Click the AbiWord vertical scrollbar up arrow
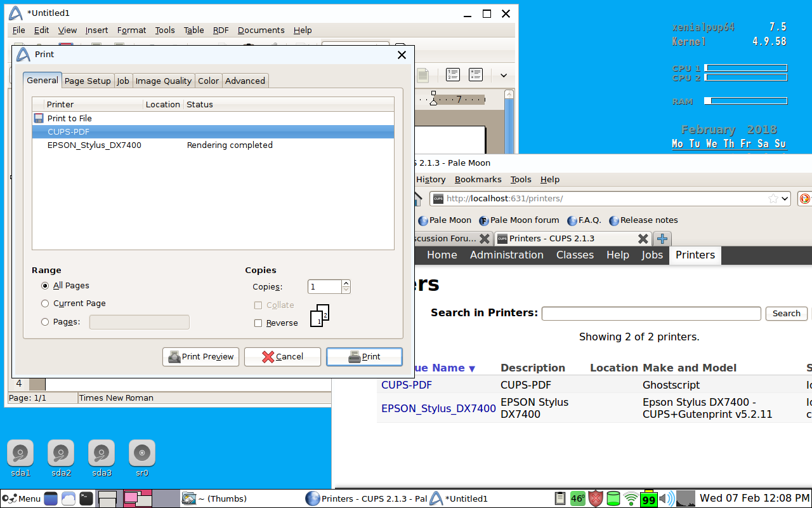The image size is (812, 508). (x=509, y=95)
